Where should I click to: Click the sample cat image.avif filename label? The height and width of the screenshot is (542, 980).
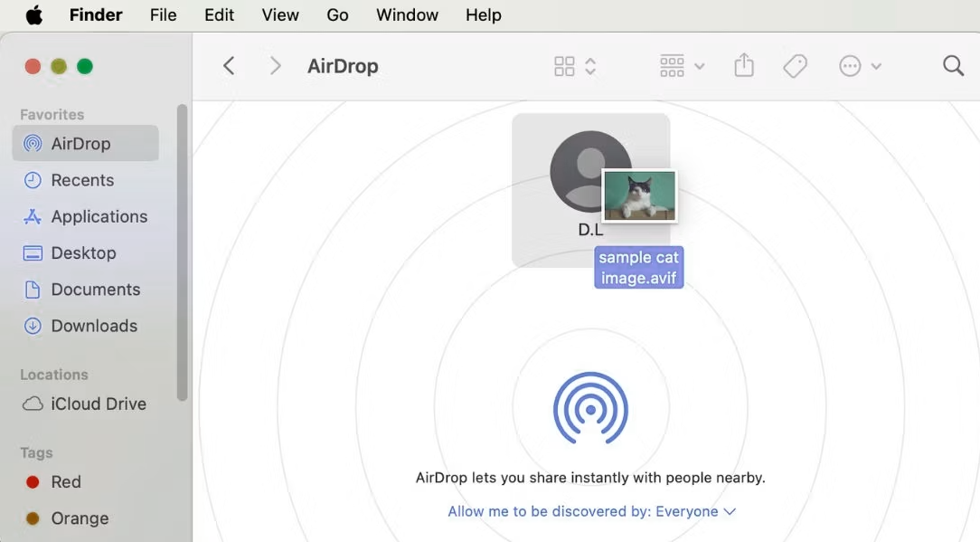pos(639,267)
